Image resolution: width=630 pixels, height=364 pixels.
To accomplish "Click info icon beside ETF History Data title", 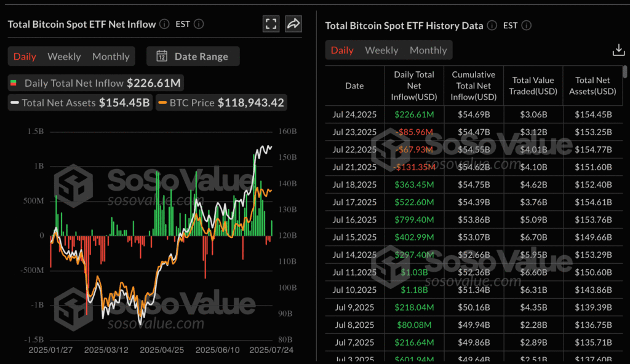I will click(x=492, y=25).
